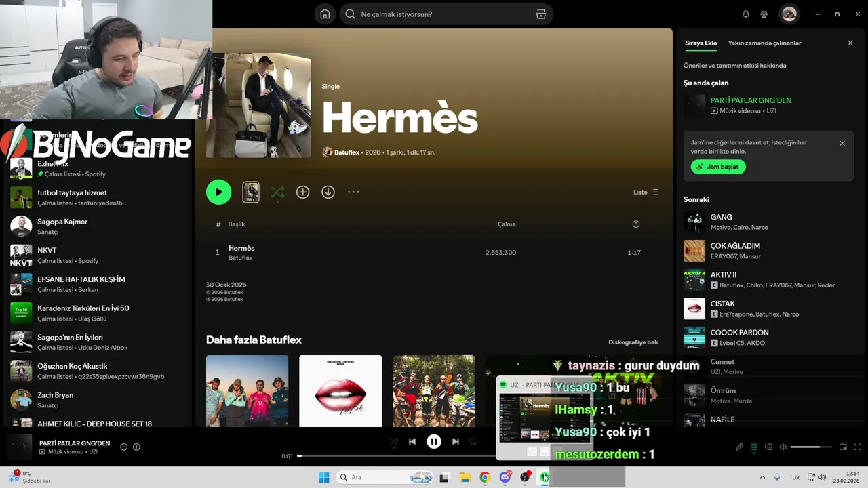Pause playback in the player bar
Viewport: 868px width, 488px height.
[x=434, y=442]
